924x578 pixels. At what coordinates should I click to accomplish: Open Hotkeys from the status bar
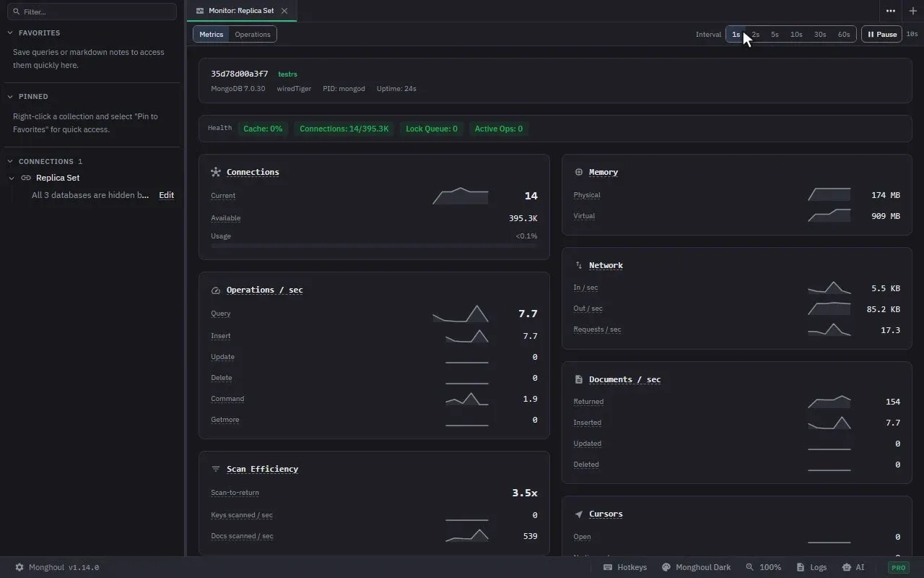coord(625,567)
